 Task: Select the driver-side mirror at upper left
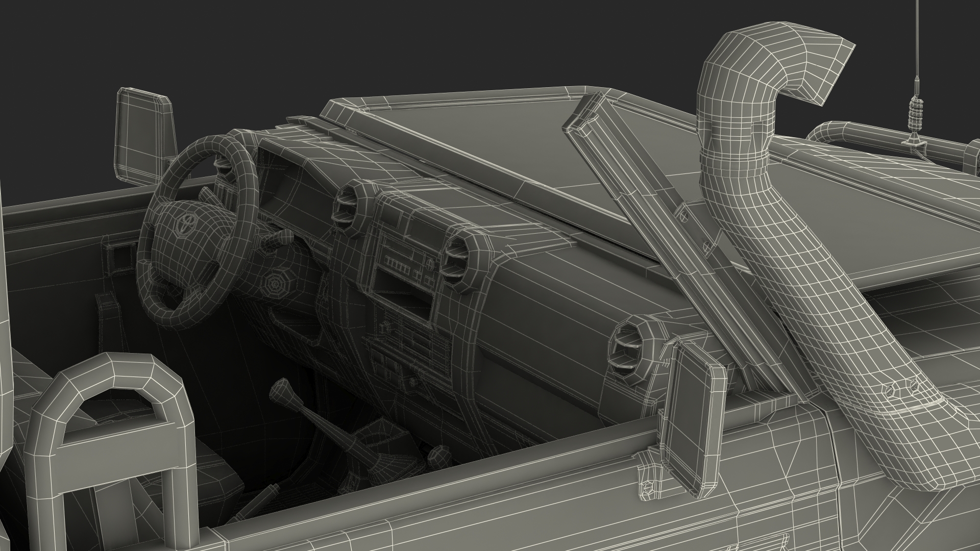pos(143,135)
